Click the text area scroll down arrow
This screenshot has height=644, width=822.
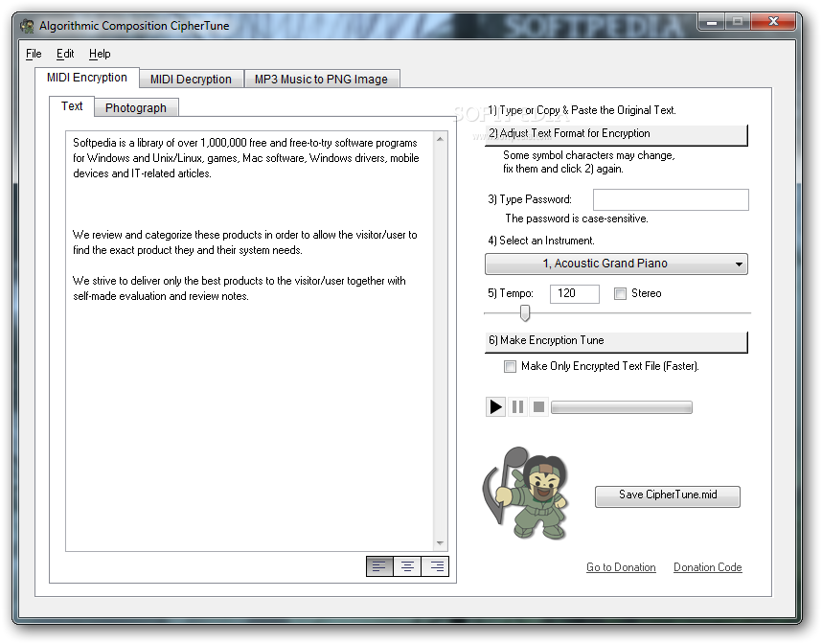tap(441, 543)
